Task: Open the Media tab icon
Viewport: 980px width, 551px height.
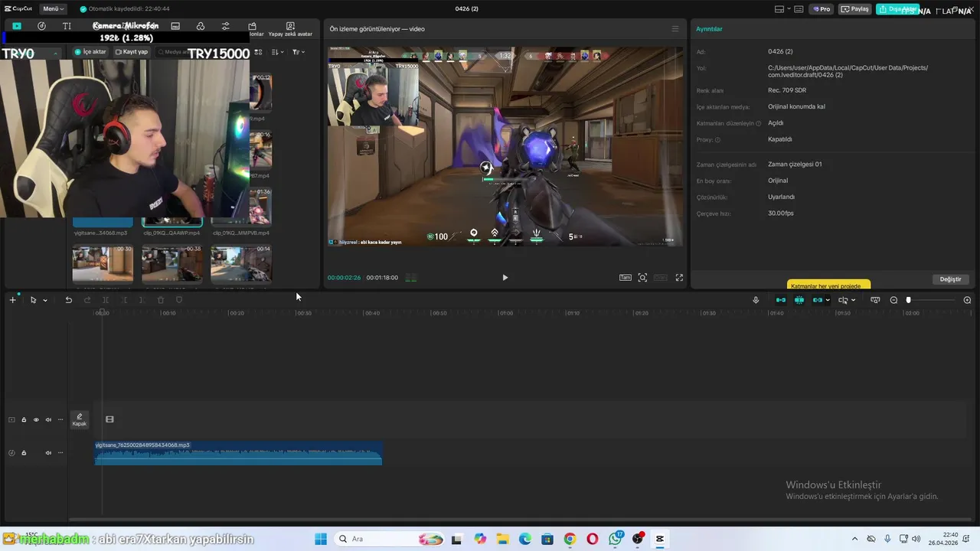Action: (x=17, y=26)
